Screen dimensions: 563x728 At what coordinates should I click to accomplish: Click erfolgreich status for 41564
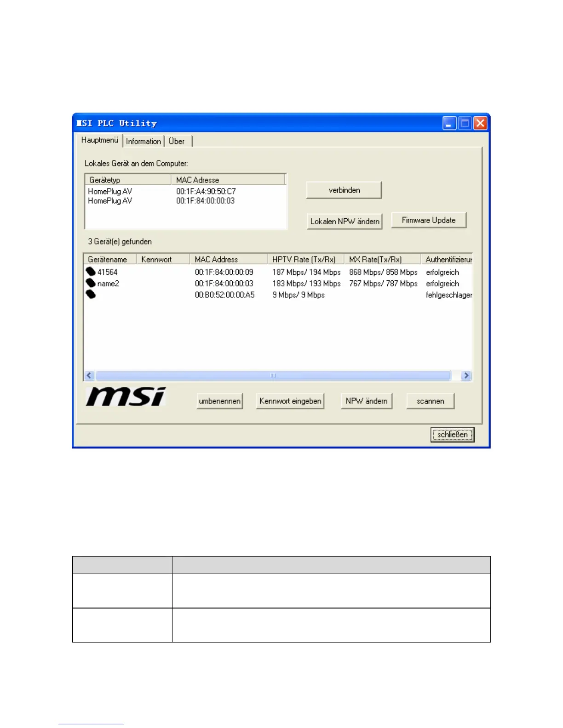coord(442,272)
